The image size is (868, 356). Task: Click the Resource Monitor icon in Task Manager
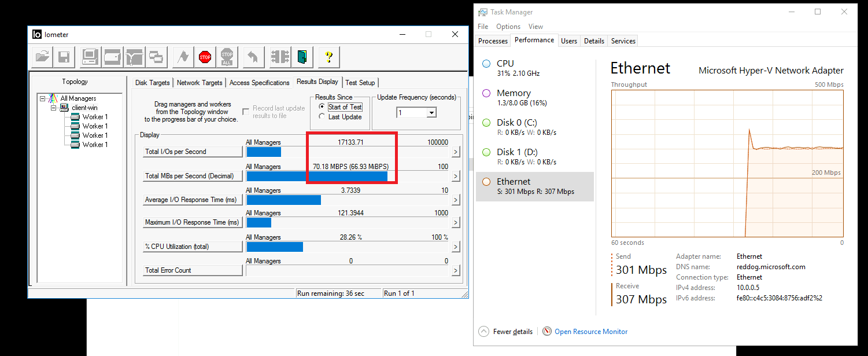(547, 332)
